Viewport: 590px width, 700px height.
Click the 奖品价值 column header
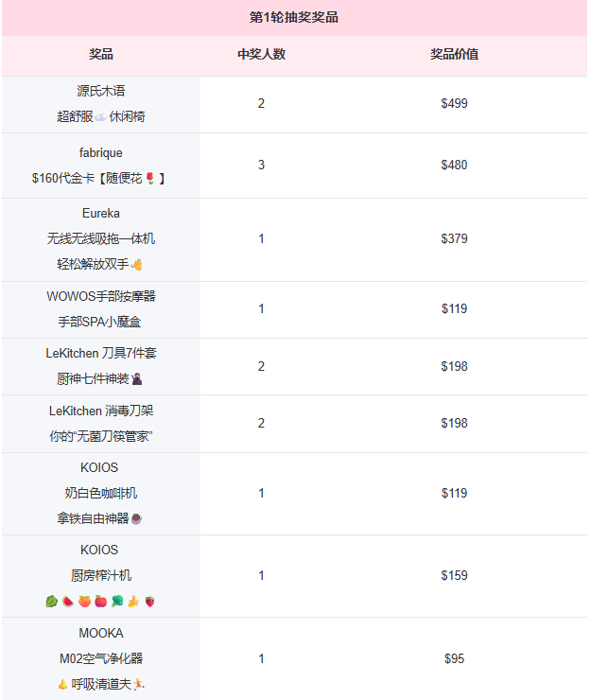pos(455,54)
